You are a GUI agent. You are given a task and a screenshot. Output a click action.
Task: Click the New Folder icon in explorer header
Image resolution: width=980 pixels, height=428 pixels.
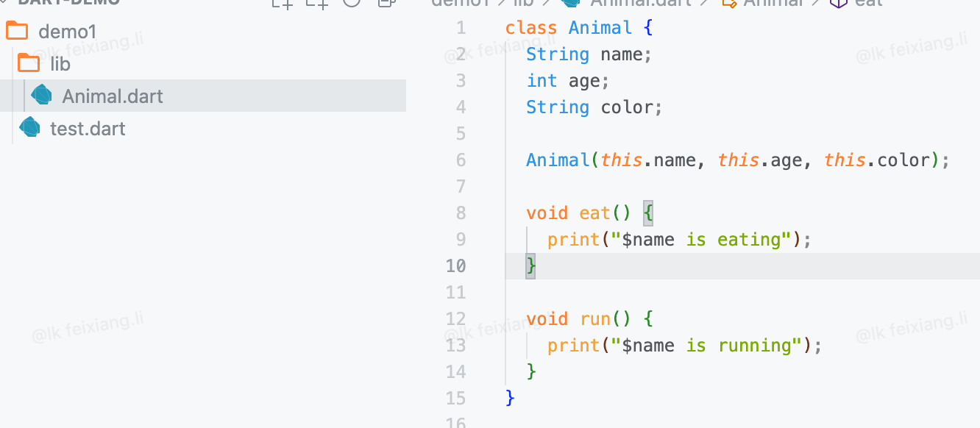point(317,2)
